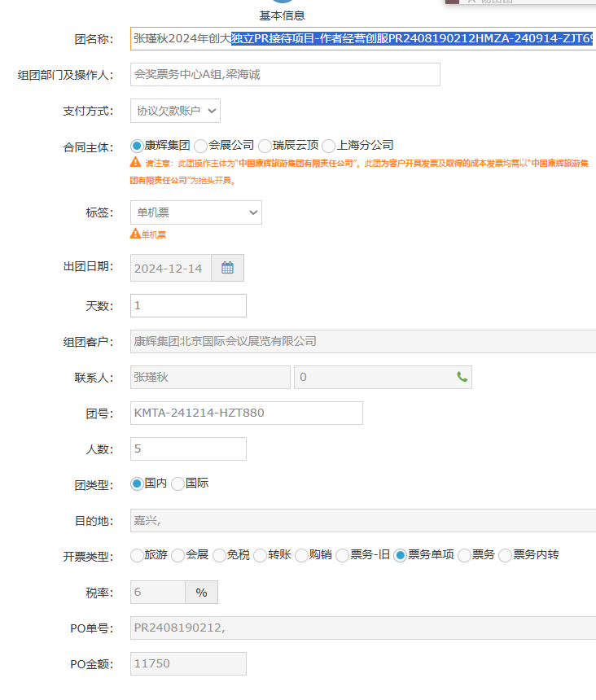Click the 天数 input field
Screen dimensions: 596x700
click(188, 306)
